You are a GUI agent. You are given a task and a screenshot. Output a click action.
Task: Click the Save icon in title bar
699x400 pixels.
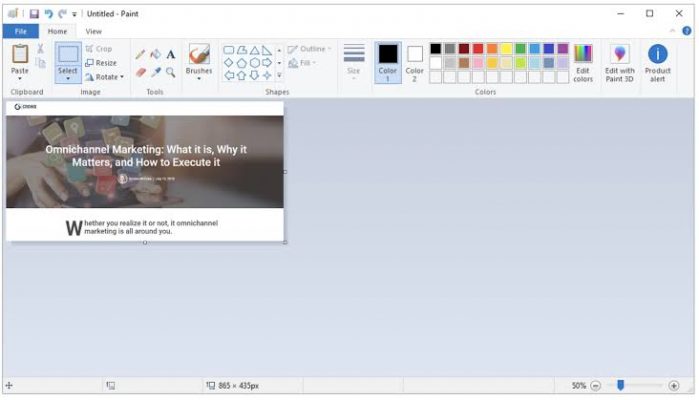(x=34, y=14)
